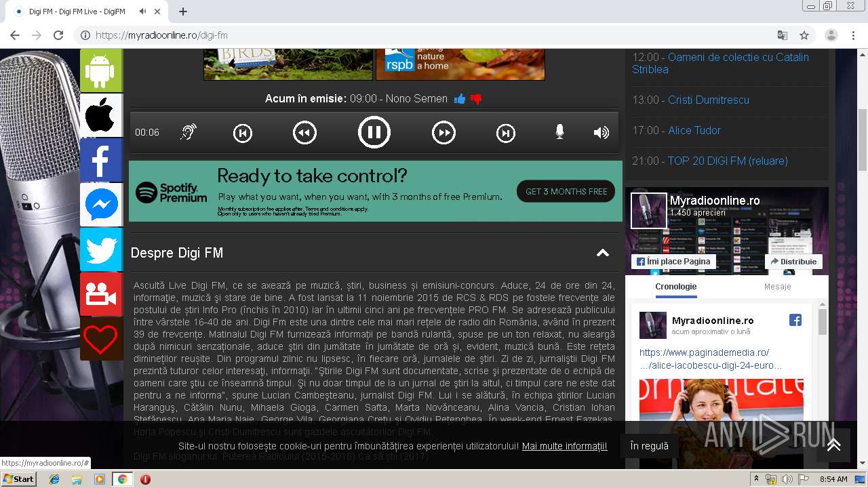
Task: Collapse the Despre Digi FM section
Action: pos(602,253)
